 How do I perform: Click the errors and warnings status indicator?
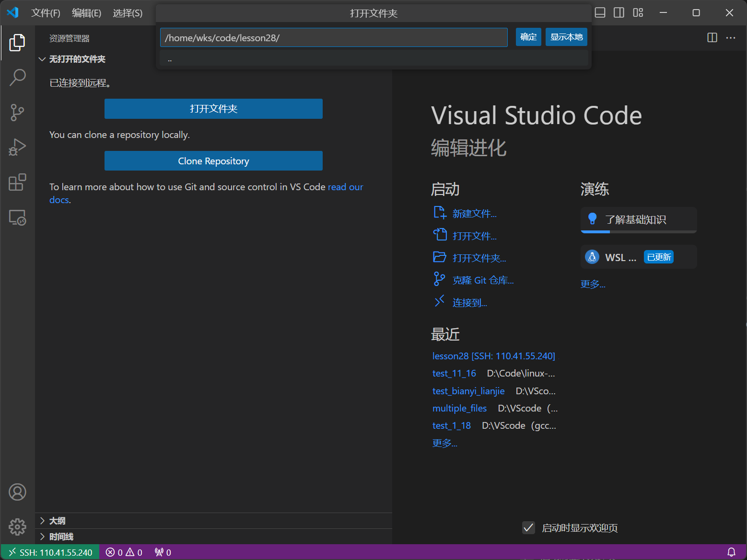(124, 552)
